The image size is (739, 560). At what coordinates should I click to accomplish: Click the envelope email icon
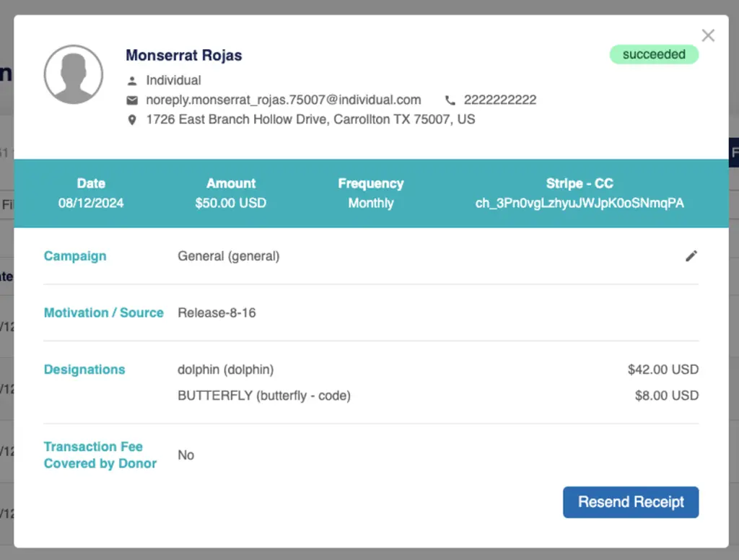[x=132, y=100]
